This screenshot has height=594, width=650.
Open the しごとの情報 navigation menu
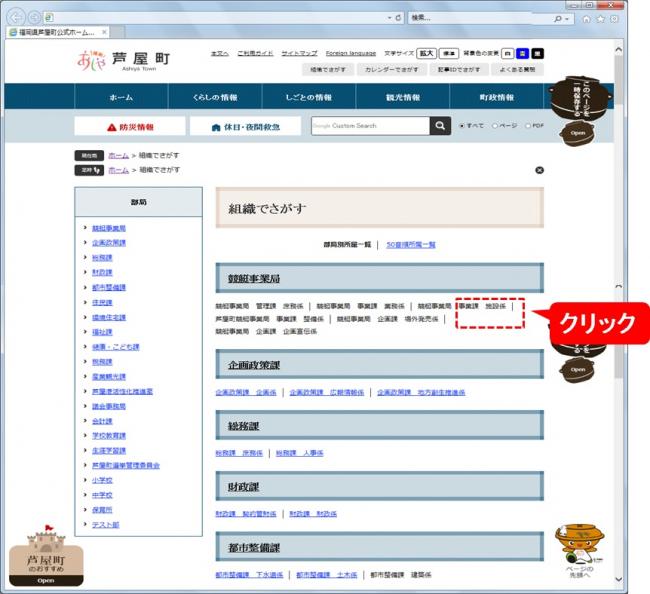pos(309,97)
